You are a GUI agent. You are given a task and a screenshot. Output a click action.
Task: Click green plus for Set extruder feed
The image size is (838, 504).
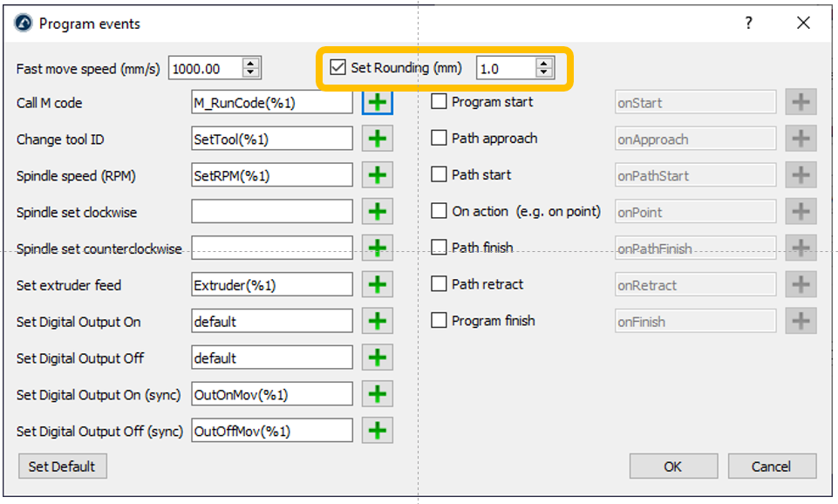pos(377,285)
